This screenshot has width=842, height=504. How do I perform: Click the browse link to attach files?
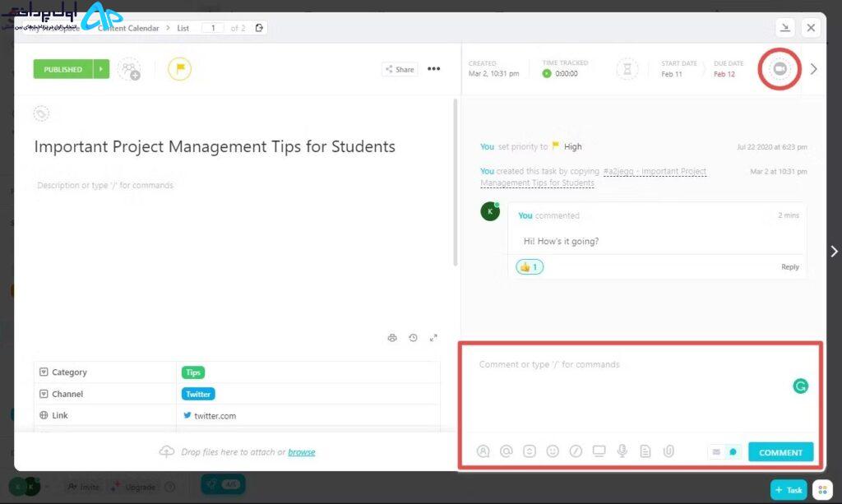click(x=301, y=452)
